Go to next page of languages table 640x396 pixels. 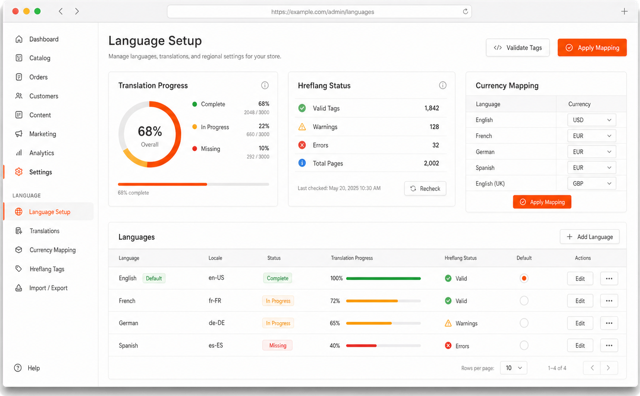click(608, 368)
